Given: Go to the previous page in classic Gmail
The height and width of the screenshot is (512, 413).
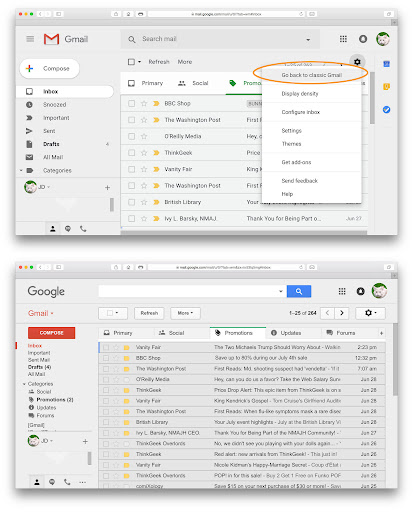Looking at the screenshot, I should [x=327, y=313].
